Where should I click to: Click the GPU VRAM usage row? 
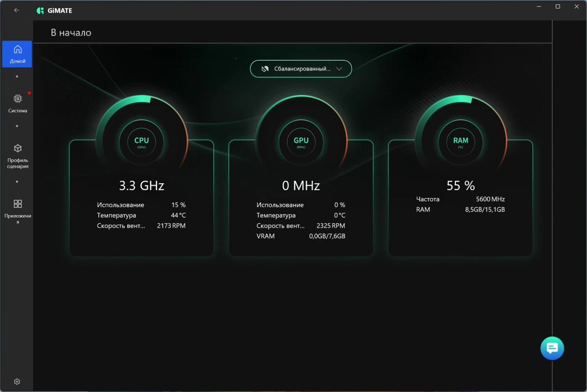click(x=300, y=236)
